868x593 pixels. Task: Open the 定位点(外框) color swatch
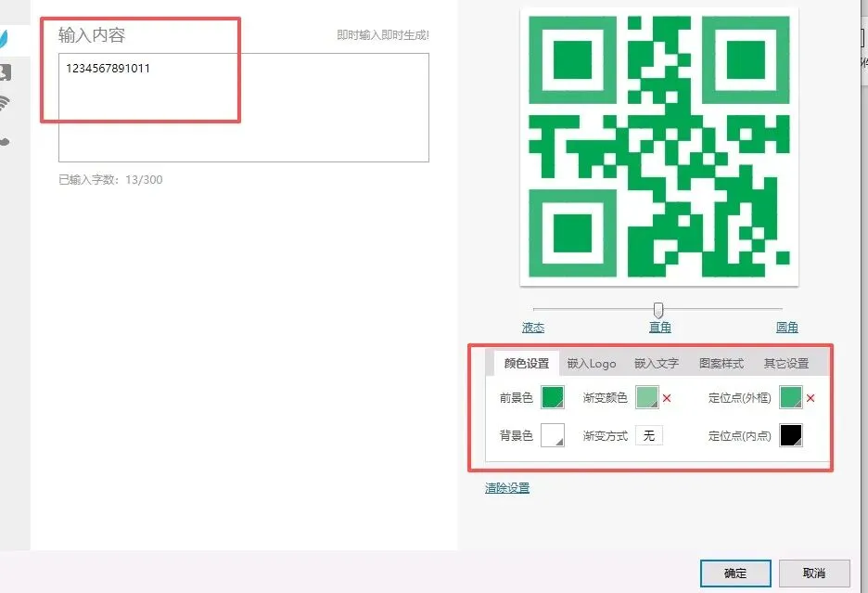coord(790,397)
